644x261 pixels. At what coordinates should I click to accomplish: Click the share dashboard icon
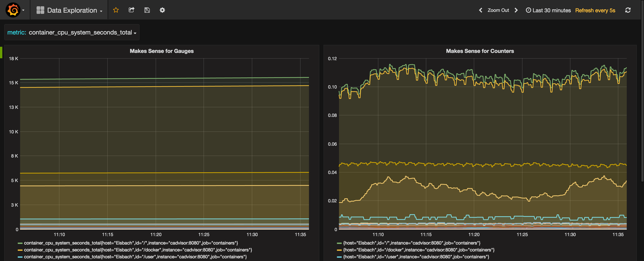131,10
